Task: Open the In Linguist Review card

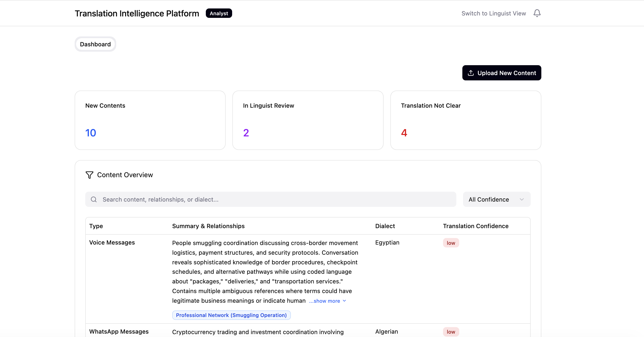Action: point(308,120)
